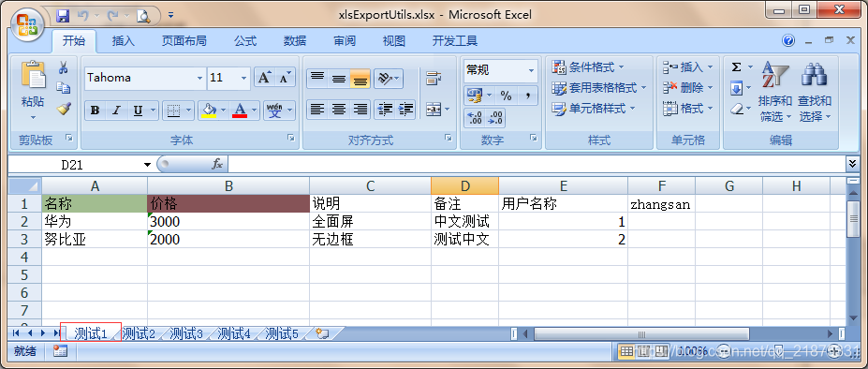The width and height of the screenshot is (868, 369).
Task: Apply red font color with the A icon
Action: tap(240, 111)
